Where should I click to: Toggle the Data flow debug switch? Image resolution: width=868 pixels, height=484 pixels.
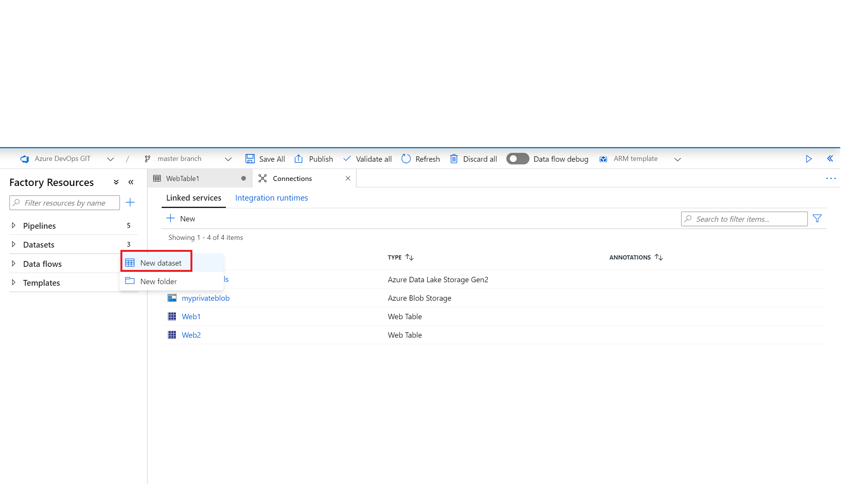[517, 159]
